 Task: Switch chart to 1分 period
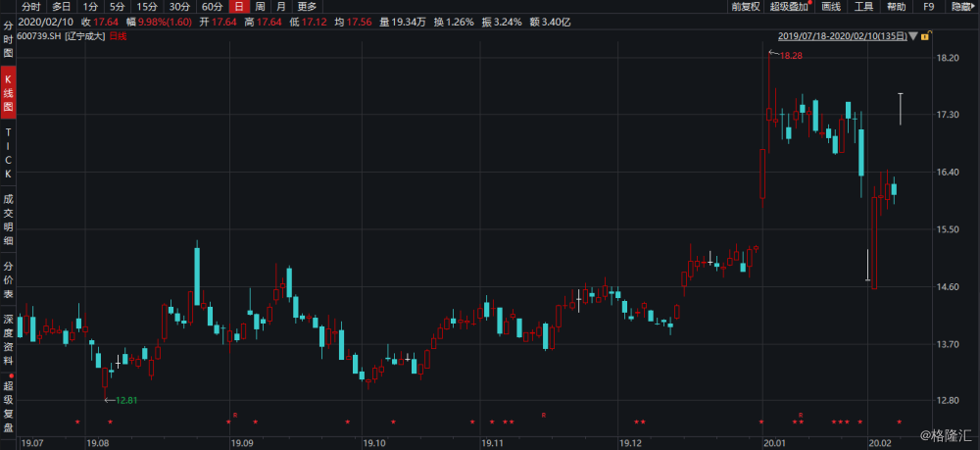pyautogui.click(x=90, y=7)
